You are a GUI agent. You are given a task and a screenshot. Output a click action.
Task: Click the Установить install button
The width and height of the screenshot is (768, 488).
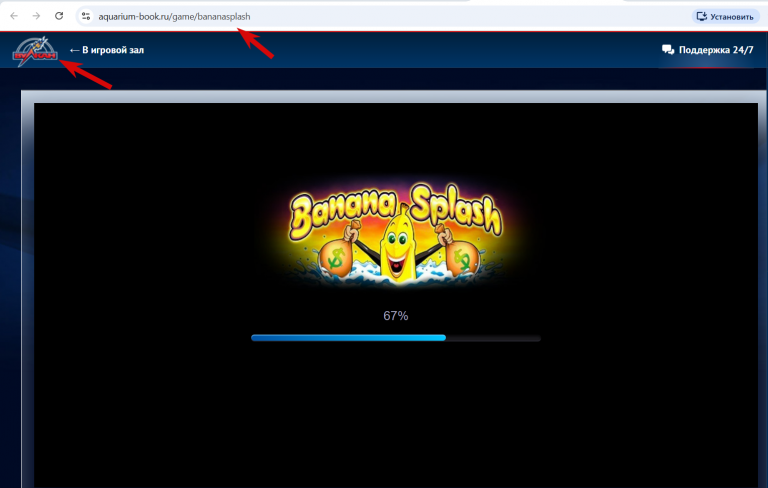pyautogui.click(x=725, y=17)
